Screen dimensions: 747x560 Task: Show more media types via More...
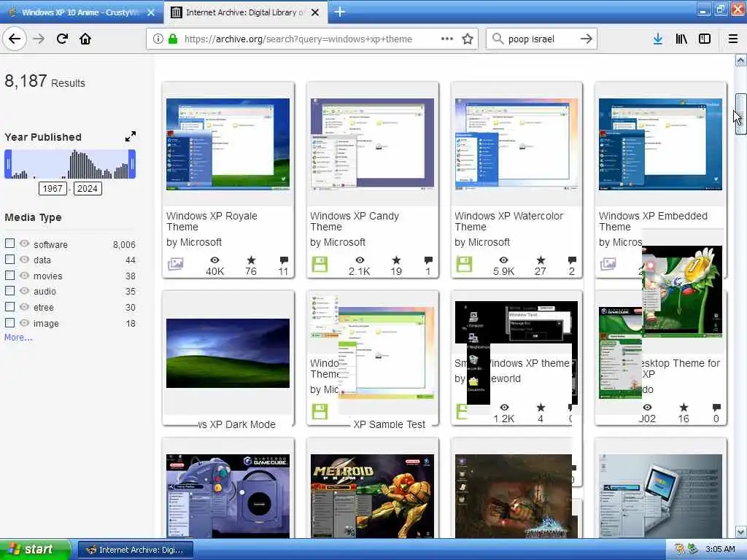point(18,337)
